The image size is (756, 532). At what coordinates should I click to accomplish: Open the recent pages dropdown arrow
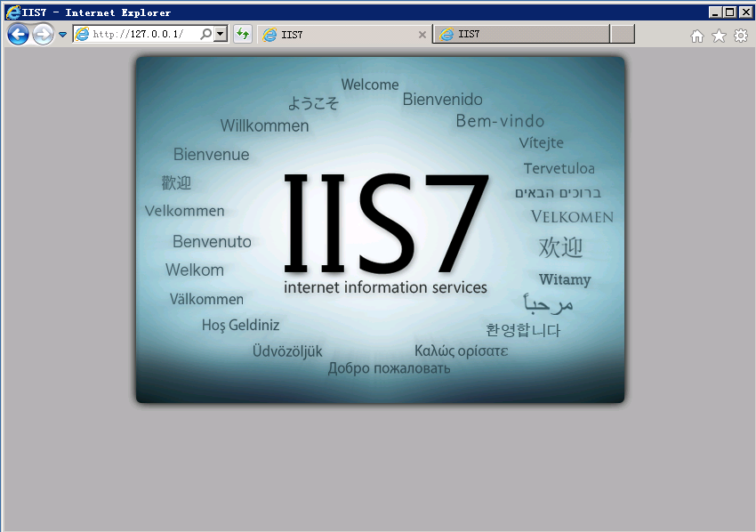tap(62, 34)
